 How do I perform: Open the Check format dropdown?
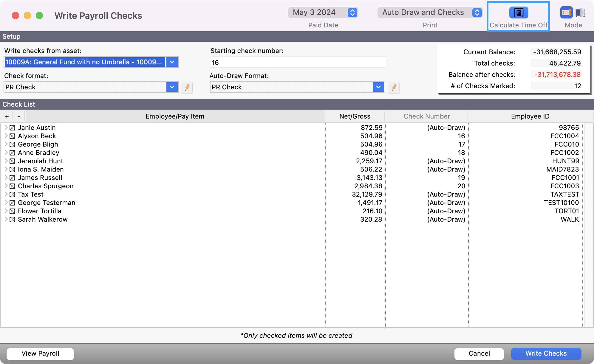point(172,87)
